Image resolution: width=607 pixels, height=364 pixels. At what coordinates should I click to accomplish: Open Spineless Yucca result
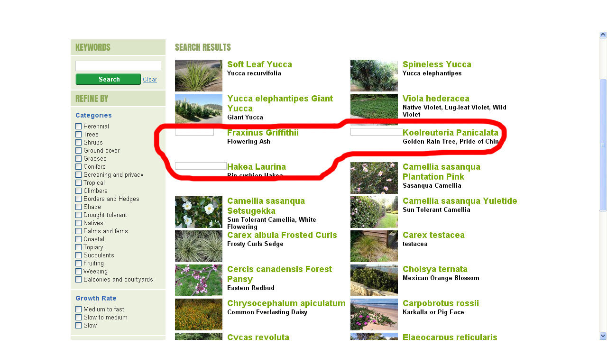pyautogui.click(x=437, y=64)
